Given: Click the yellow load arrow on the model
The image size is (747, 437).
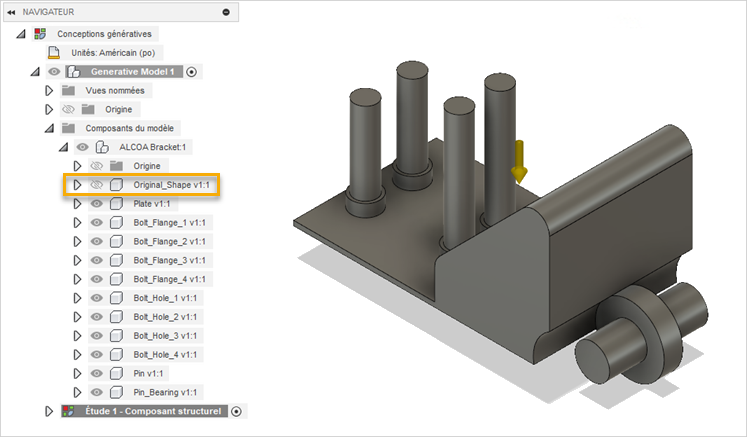Looking at the screenshot, I should tap(519, 162).
